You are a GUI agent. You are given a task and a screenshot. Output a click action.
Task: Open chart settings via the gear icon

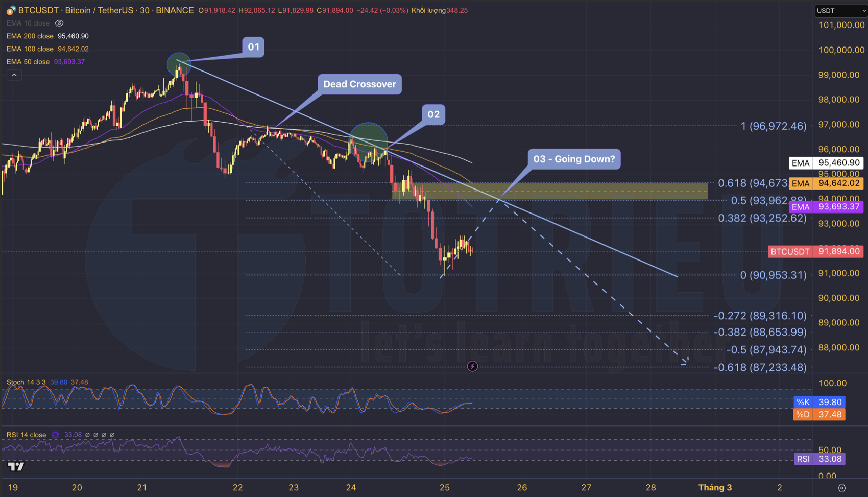tap(842, 488)
